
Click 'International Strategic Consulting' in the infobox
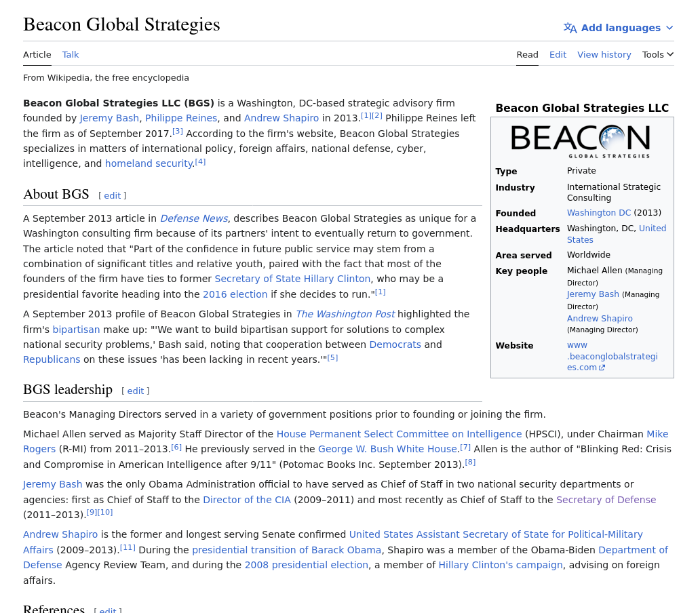coord(613,193)
